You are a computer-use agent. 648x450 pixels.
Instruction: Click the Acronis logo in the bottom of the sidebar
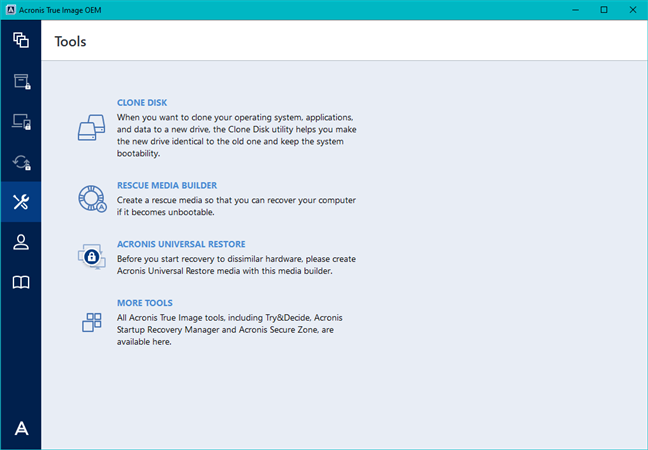click(x=21, y=428)
